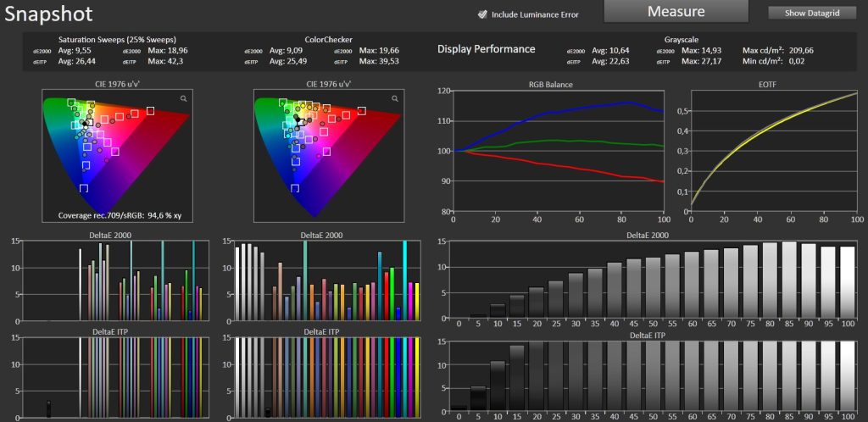
Task: Click the white bar in Saturation Sweeps DeltaE 2000
Action: [81, 285]
